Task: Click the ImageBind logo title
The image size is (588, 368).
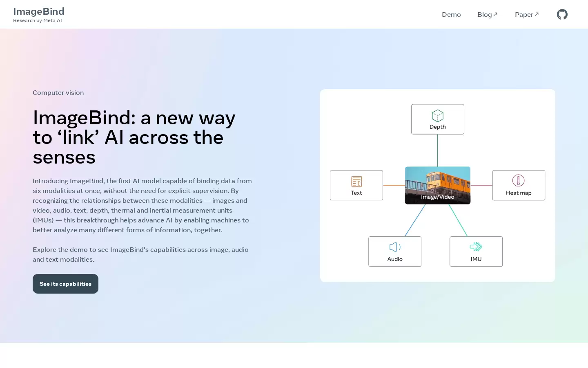Action: click(x=39, y=11)
